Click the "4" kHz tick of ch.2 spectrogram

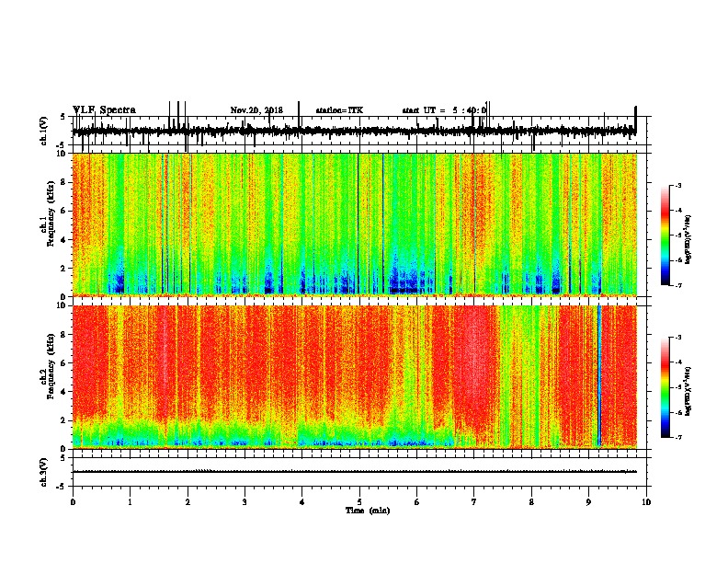click(65, 392)
